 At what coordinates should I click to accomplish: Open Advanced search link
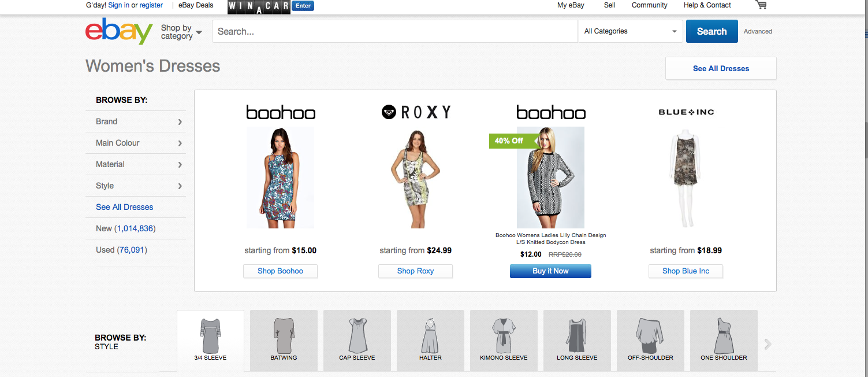point(758,31)
